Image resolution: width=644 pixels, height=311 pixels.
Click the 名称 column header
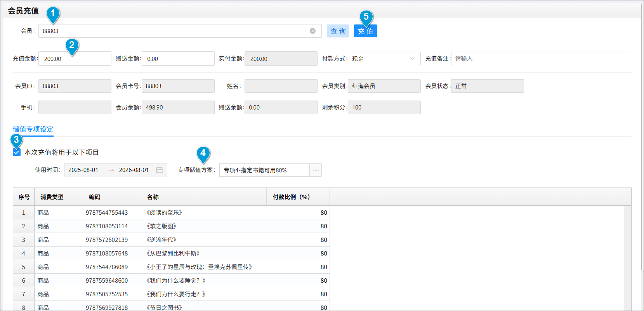(153, 197)
